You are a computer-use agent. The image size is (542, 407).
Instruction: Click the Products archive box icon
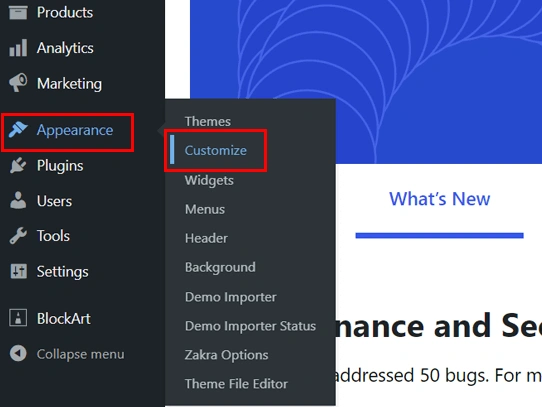18,12
